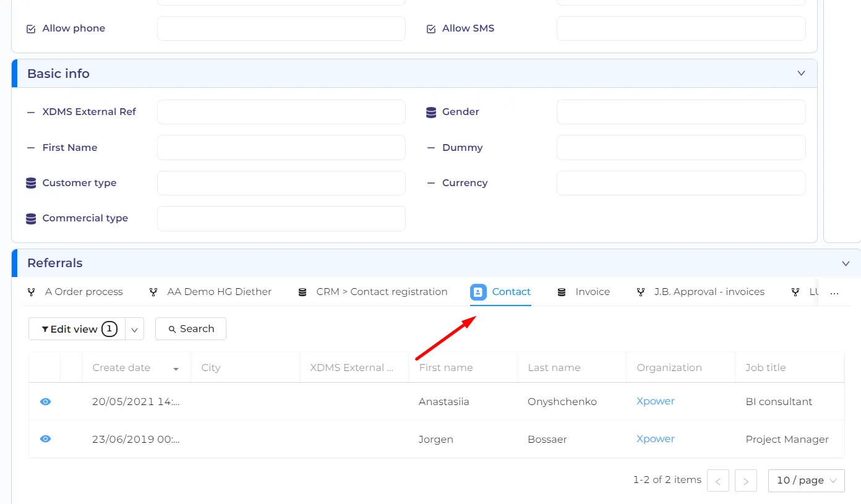
Task: Select the Invoice tab
Action: point(584,292)
